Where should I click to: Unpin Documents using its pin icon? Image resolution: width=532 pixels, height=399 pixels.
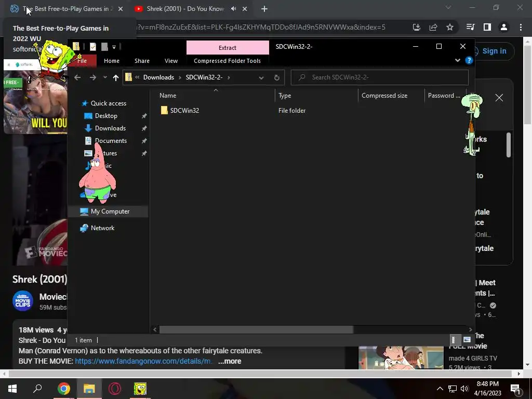144,141
